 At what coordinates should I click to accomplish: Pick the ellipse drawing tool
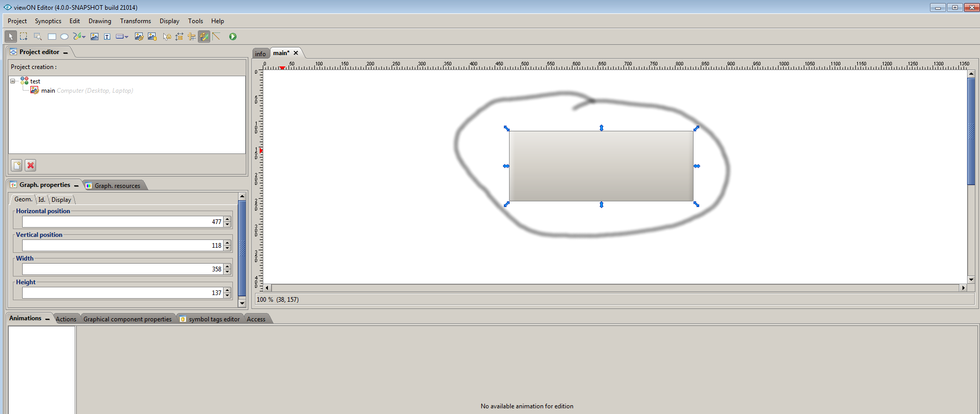click(x=64, y=37)
